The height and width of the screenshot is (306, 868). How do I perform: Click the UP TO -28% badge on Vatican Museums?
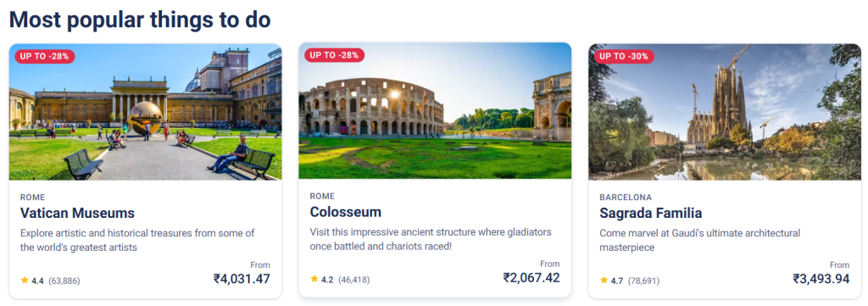click(x=45, y=56)
